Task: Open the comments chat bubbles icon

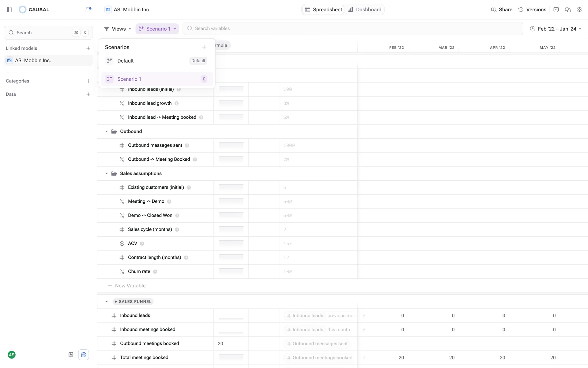Action: click(567, 10)
